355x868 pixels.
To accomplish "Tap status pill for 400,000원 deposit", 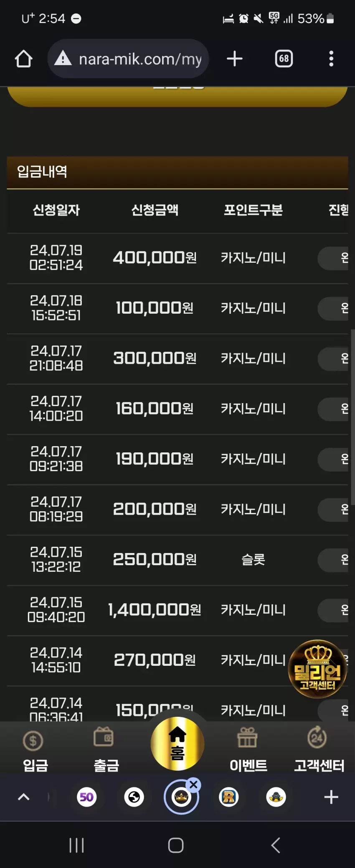I will [x=333, y=258].
